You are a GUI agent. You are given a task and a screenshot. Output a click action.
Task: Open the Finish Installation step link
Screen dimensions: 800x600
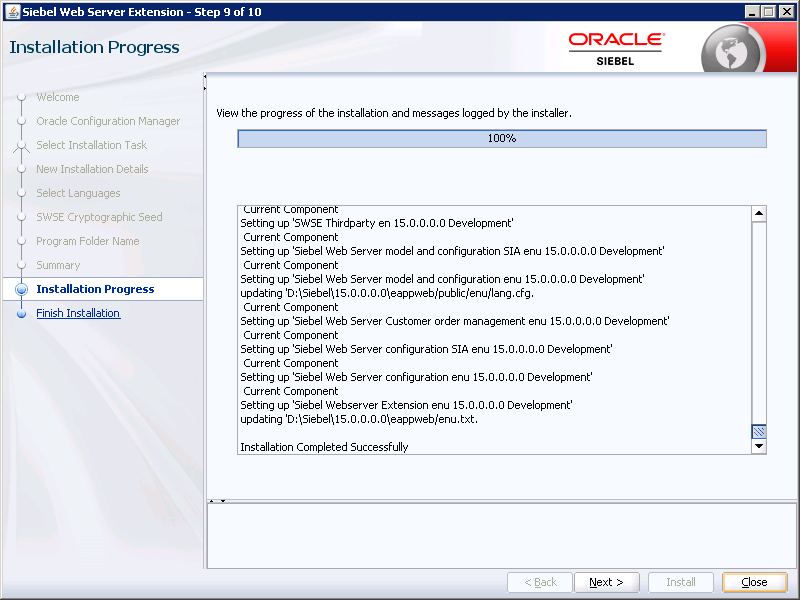tap(78, 313)
